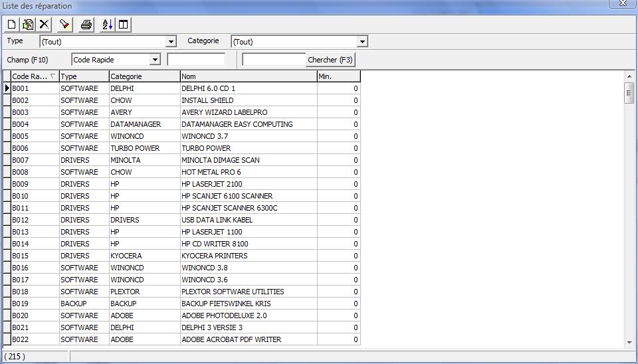The width and height of the screenshot is (638, 364).
Task: Click the Min. column header
Action: click(x=338, y=76)
